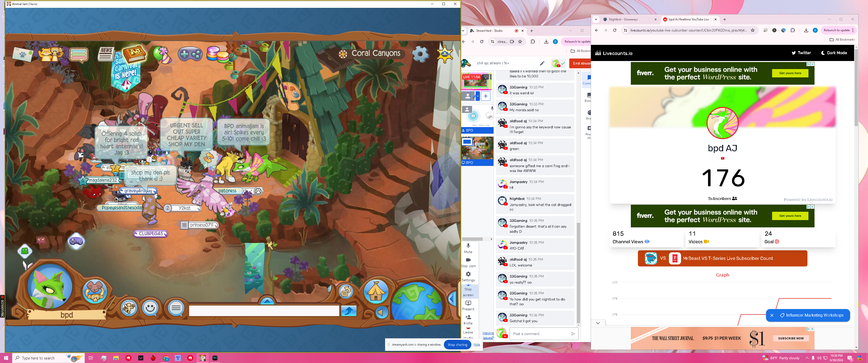Toggle Stop cam in StreamYard
The height and width of the screenshot is (363, 868).
coord(468,263)
